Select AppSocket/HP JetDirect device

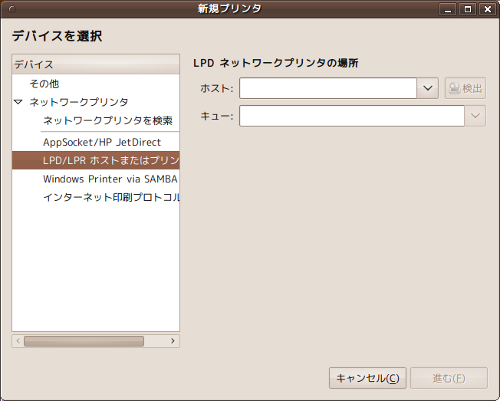[96, 142]
